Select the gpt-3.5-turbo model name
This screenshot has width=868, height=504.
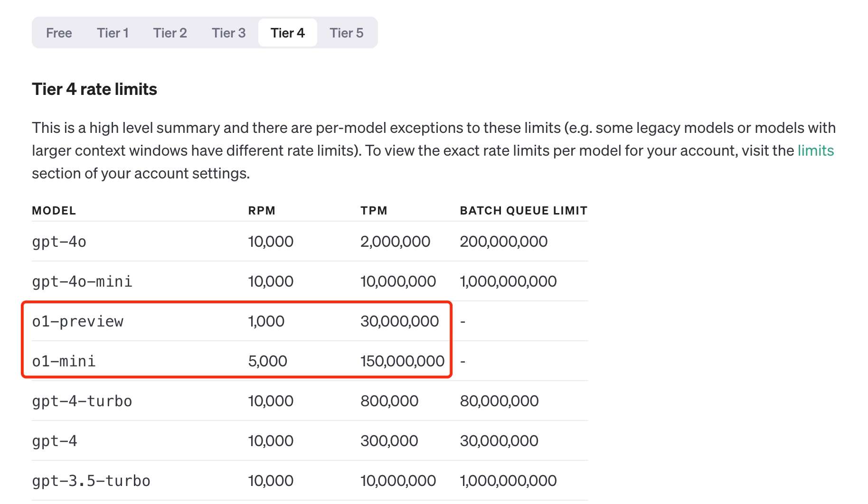point(91,481)
